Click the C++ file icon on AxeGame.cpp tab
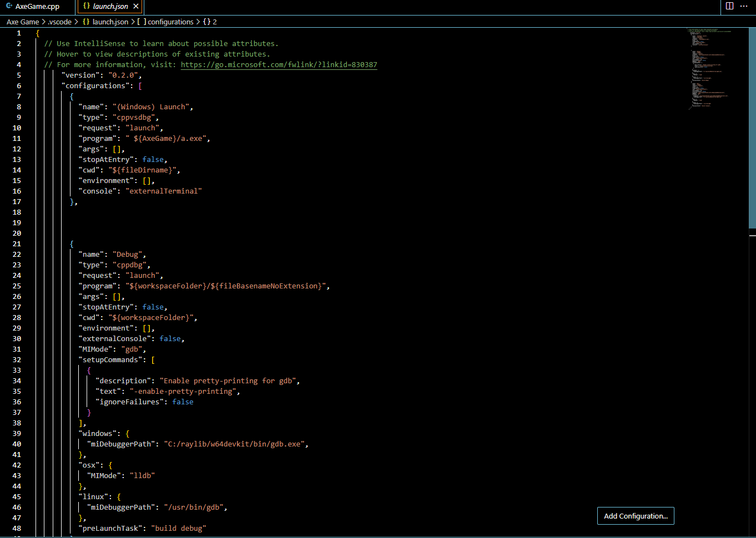 coord(9,6)
